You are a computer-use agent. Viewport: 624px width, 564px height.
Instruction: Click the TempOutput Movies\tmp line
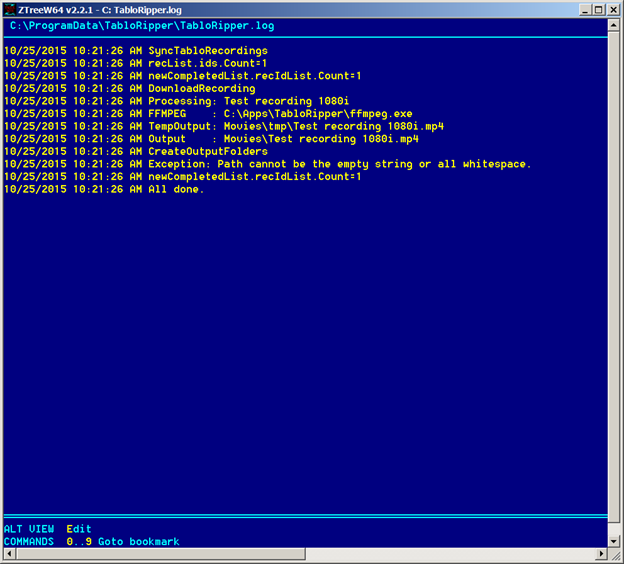point(224,126)
